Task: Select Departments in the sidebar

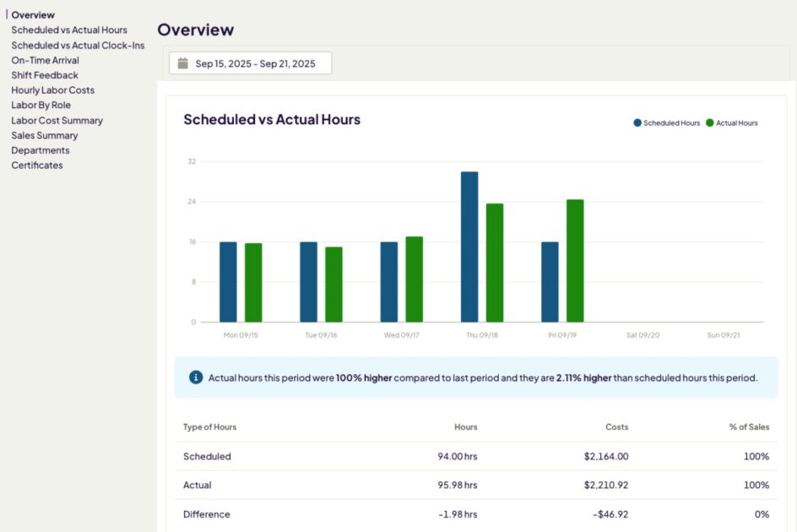Action: [40, 150]
